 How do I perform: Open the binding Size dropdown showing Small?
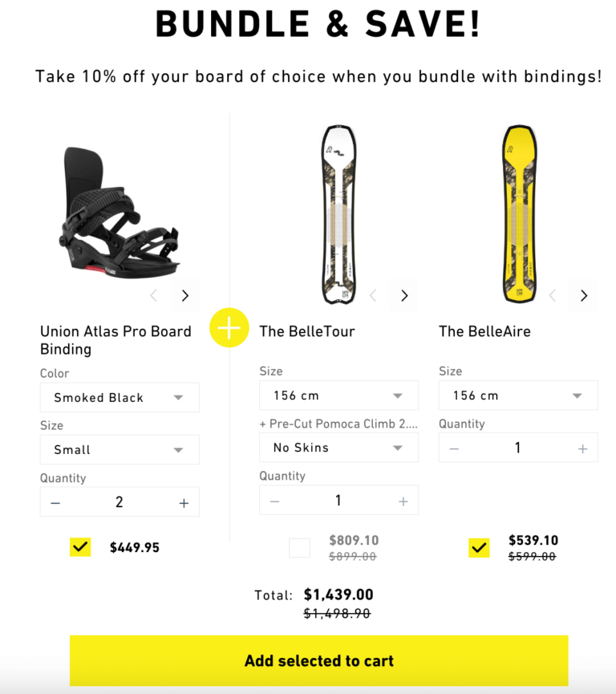coord(119,449)
